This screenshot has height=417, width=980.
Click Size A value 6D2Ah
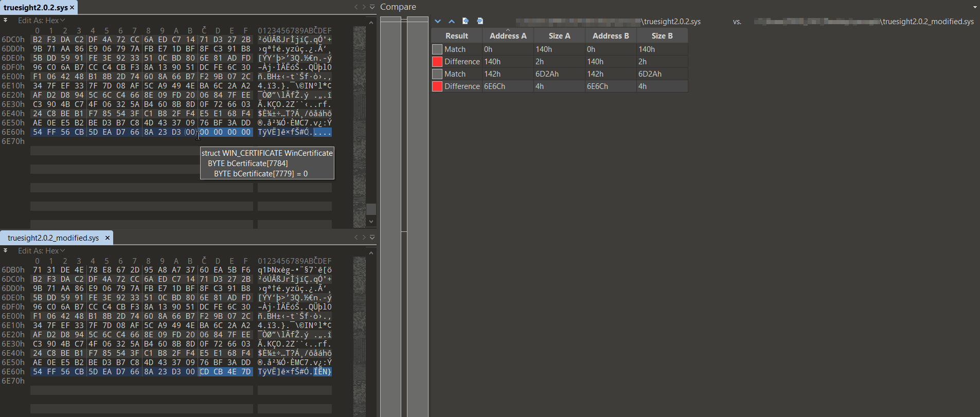coord(547,74)
